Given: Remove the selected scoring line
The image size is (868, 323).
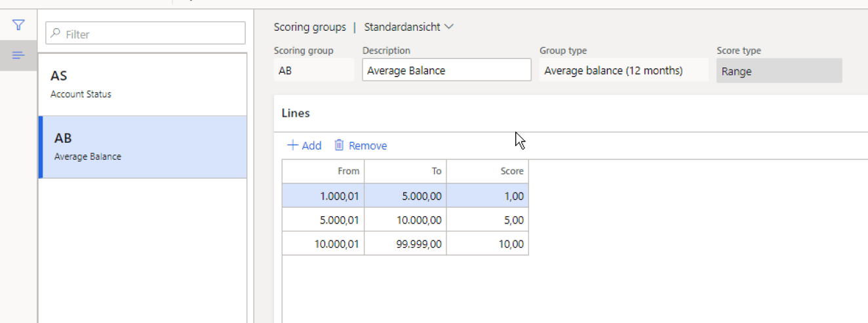Looking at the screenshot, I should click(x=361, y=145).
